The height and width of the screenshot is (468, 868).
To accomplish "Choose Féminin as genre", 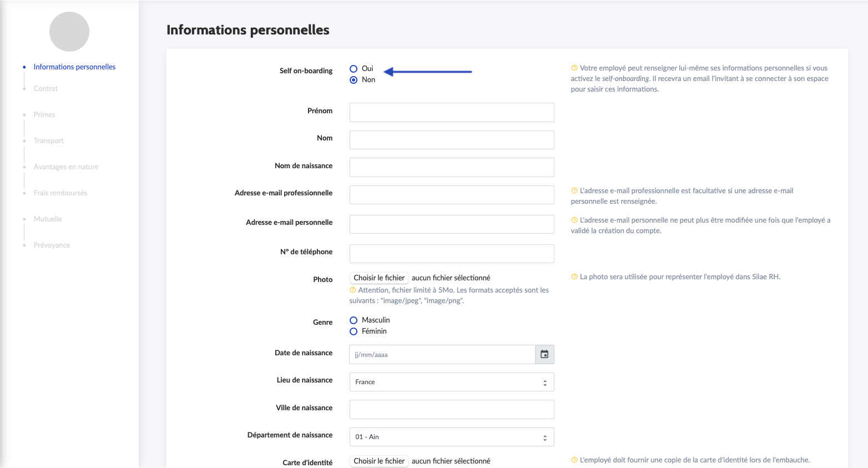I will click(354, 331).
